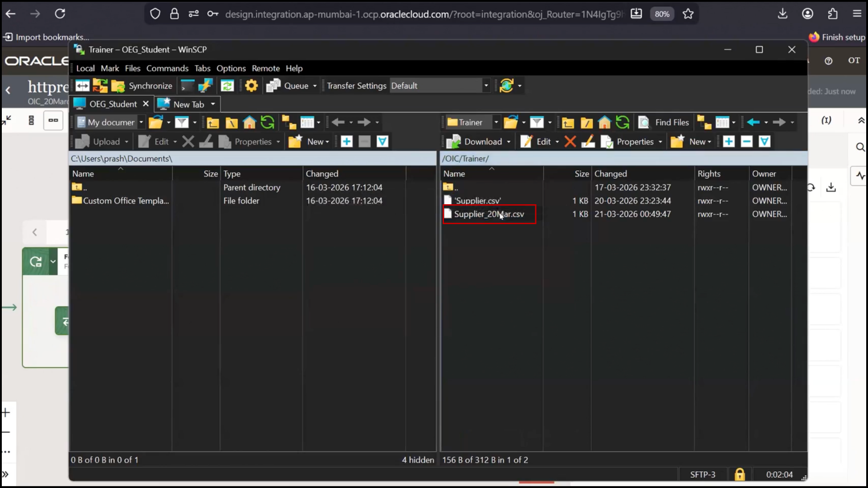
Task: Click the /OIC/Trainer/ remote path bar
Action: [624, 159]
